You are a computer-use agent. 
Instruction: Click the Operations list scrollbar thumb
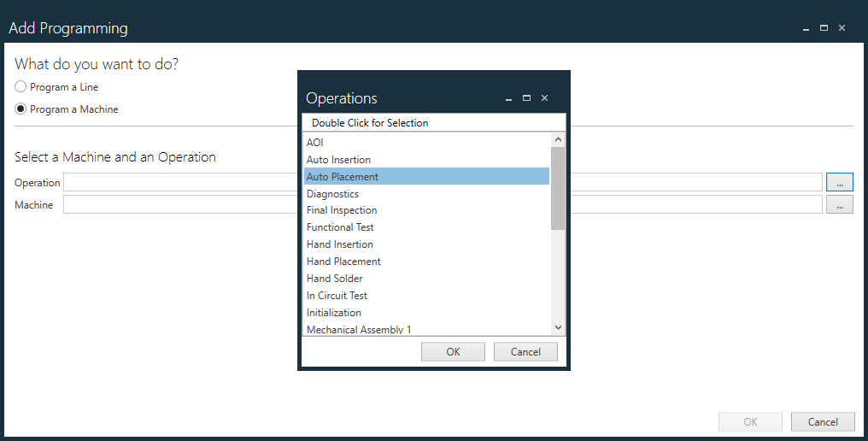(558, 188)
